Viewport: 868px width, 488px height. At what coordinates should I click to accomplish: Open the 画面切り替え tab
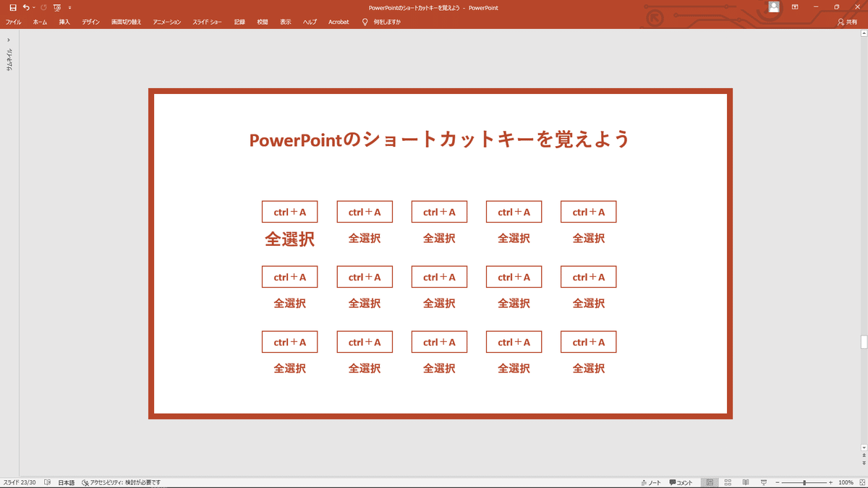(x=126, y=22)
